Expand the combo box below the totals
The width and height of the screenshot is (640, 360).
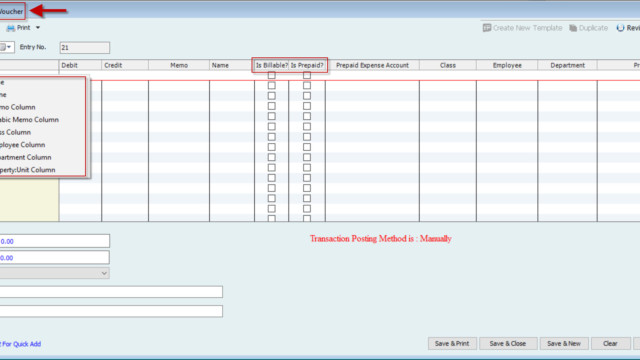coord(104,273)
